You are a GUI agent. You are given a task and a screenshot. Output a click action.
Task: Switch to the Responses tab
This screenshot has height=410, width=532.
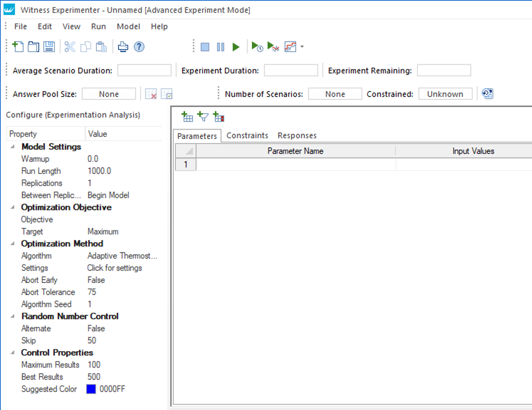click(297, 136)
